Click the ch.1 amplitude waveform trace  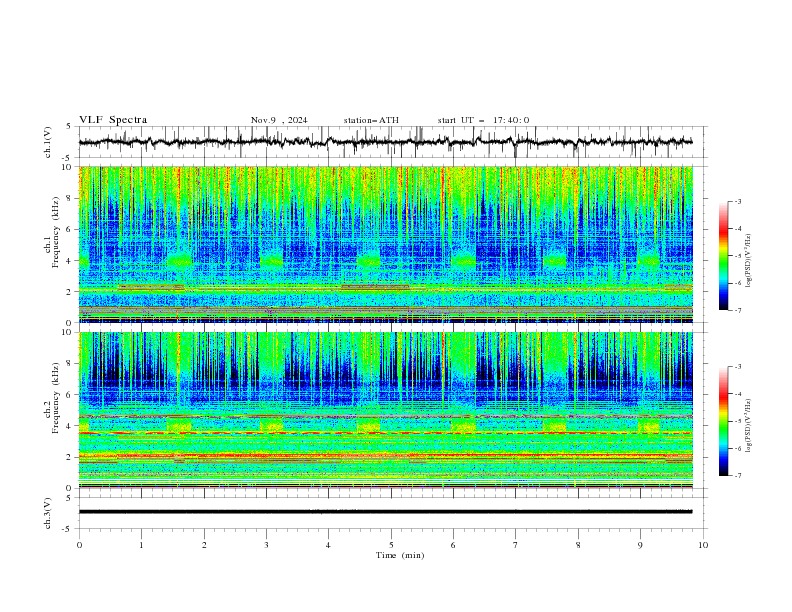point(385,142)
